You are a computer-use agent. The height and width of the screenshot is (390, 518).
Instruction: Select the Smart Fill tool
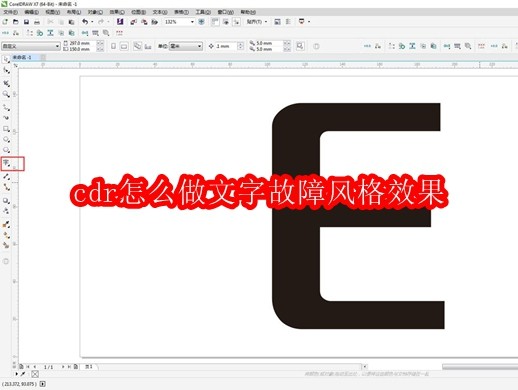[6, 245]
